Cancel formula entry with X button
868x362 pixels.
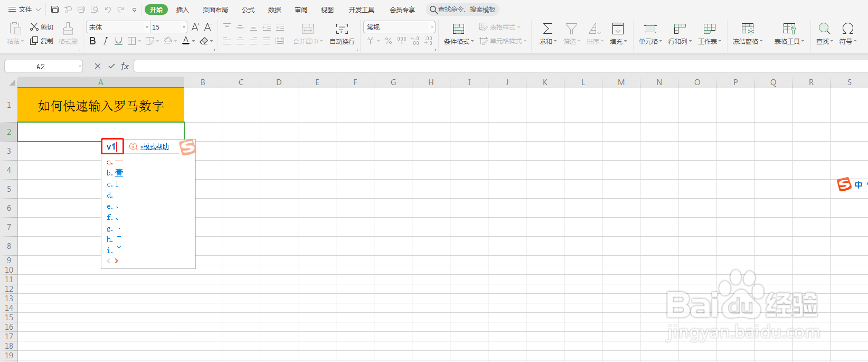[97, 66]
